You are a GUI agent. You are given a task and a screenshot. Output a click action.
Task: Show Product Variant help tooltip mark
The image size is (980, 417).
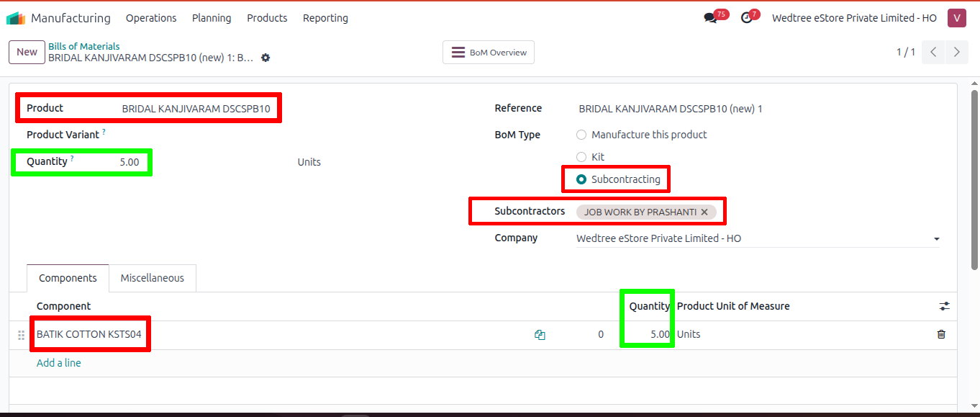(x=104, y=131)
